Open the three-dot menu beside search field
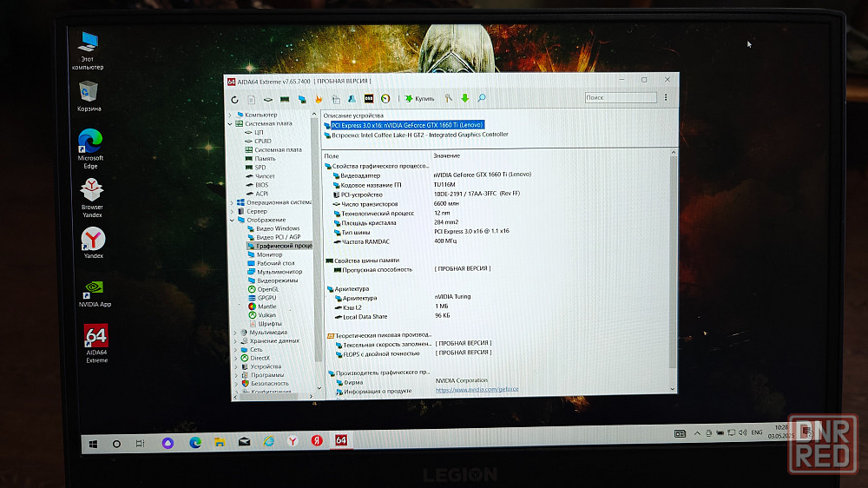 point(666,97)
